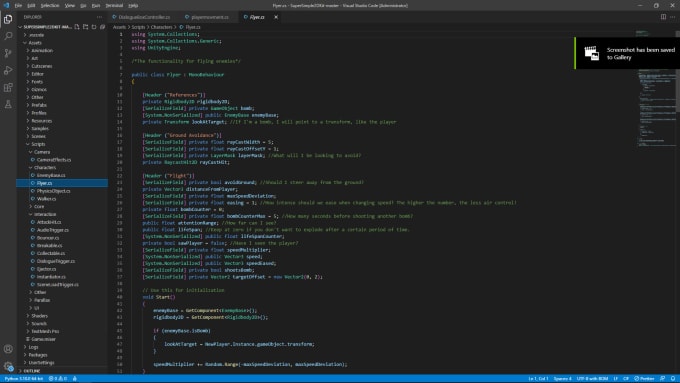The image size is (680, 383).
Task: Open Walker.cs in the file tree
Action: (46, 199)
